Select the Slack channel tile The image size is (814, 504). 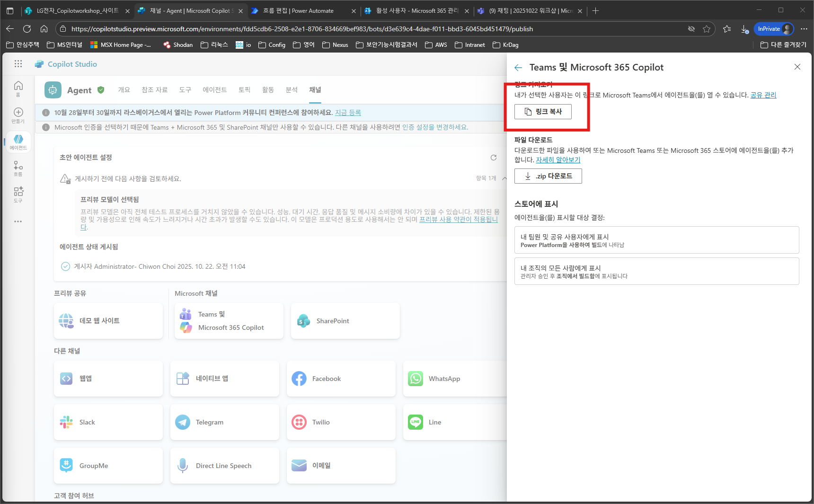[x=108, y=422]
